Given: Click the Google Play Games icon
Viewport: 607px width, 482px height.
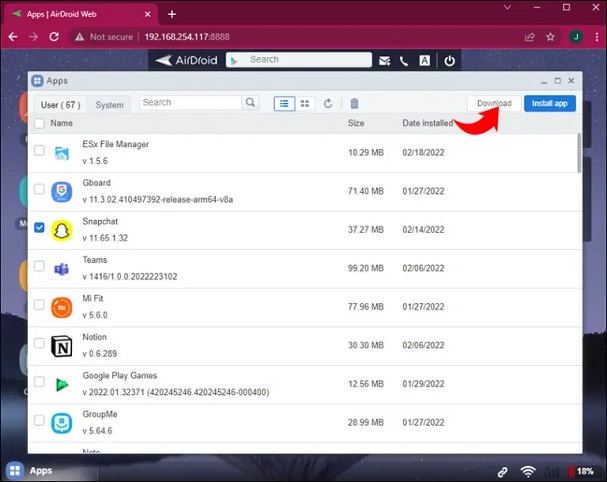Looking at the screenshot, I should point(62,384).
